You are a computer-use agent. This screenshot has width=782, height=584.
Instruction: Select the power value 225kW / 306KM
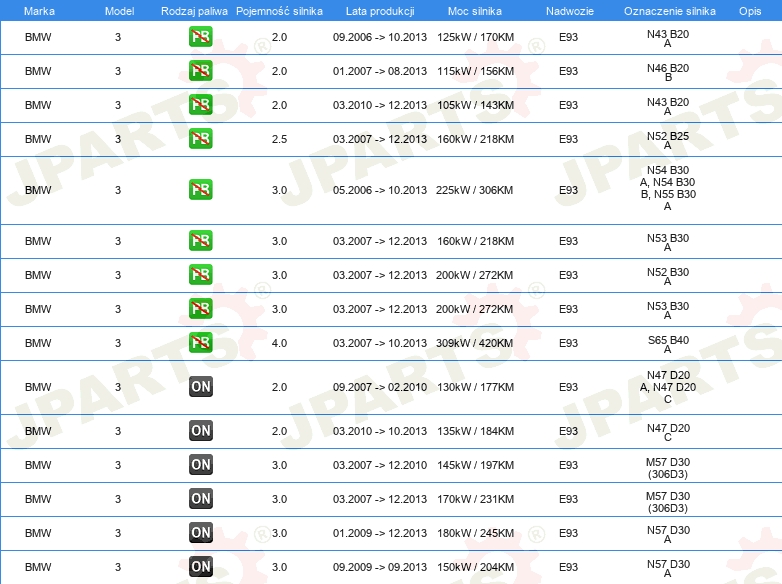coord(474,190)
